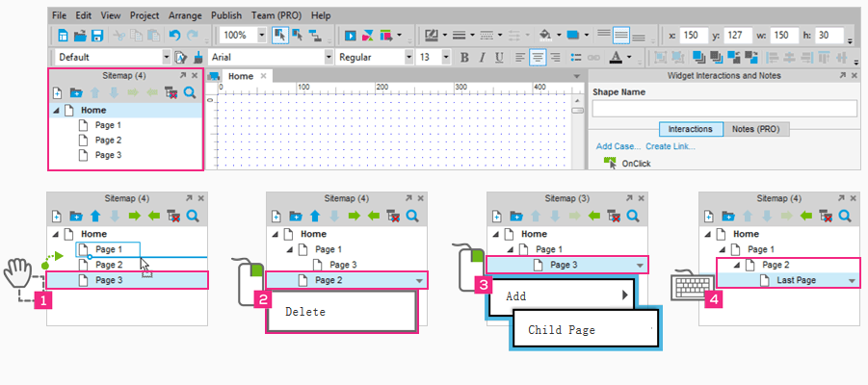This screenshot has height=385, width=868.
Task: Click into the Shape Name input field
Action: [x=723, y=109]
